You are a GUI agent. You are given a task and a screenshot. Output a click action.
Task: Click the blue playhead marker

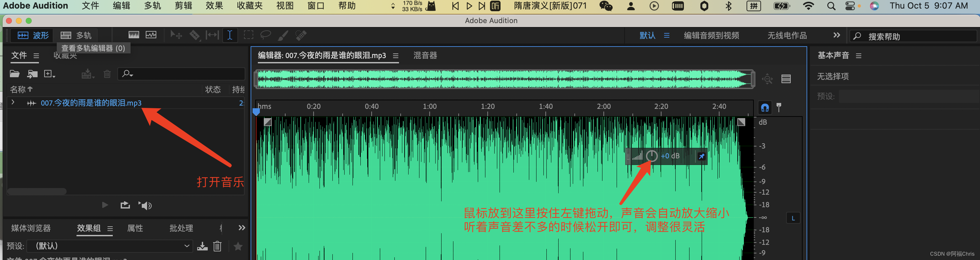pos(256,112)
